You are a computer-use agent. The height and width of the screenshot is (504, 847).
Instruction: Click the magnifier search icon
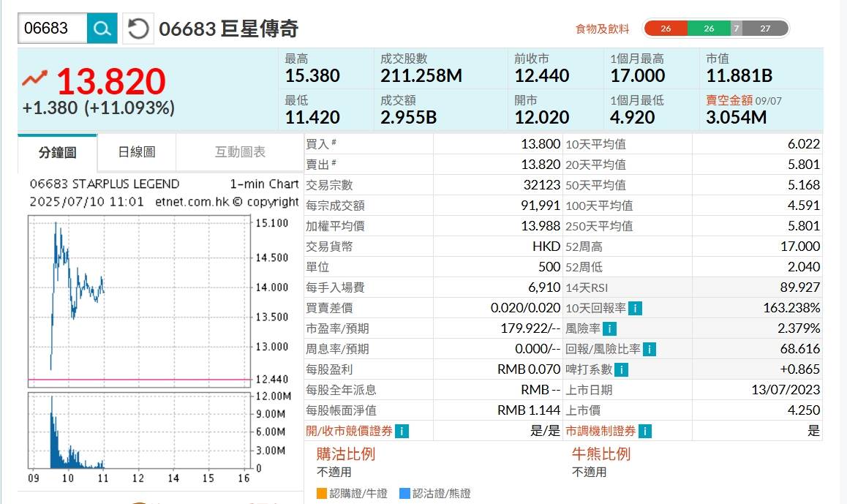click(102, 29)
